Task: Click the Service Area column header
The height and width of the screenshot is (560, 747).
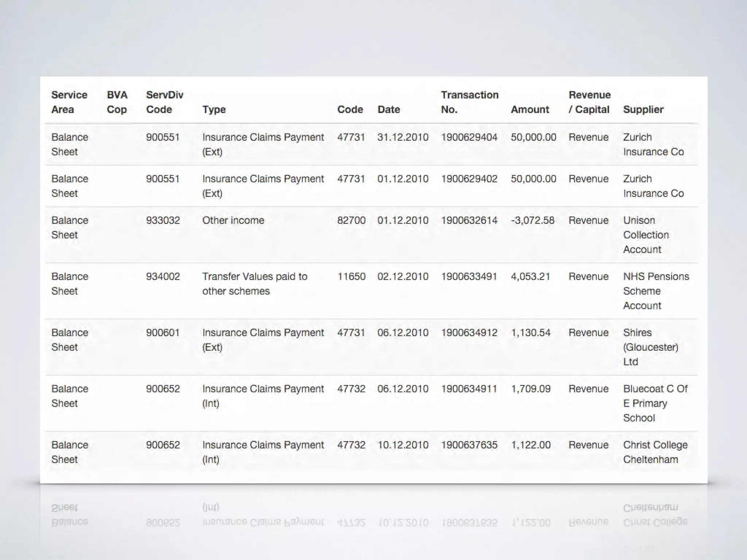Action: coord(69,102)
